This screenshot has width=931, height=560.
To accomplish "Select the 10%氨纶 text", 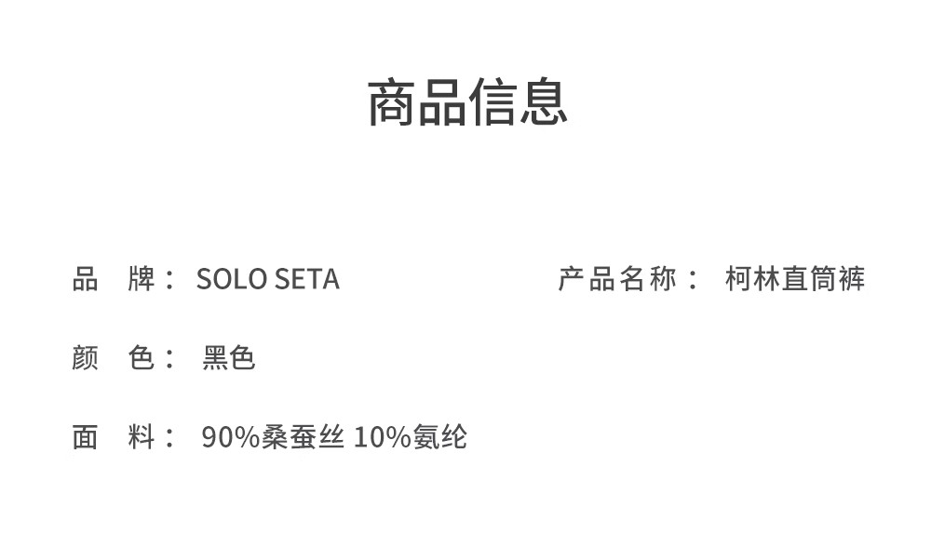I will (x=411, y=437).
